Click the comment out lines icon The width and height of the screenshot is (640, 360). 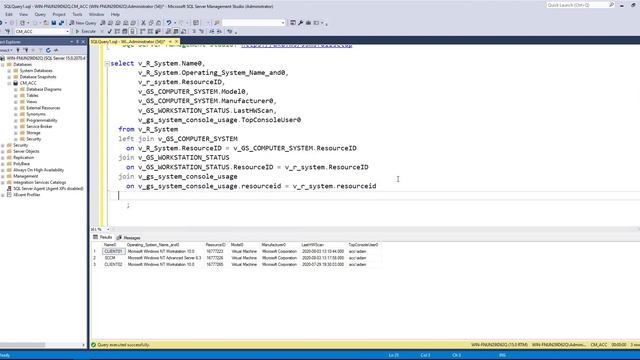click(194, 31)
